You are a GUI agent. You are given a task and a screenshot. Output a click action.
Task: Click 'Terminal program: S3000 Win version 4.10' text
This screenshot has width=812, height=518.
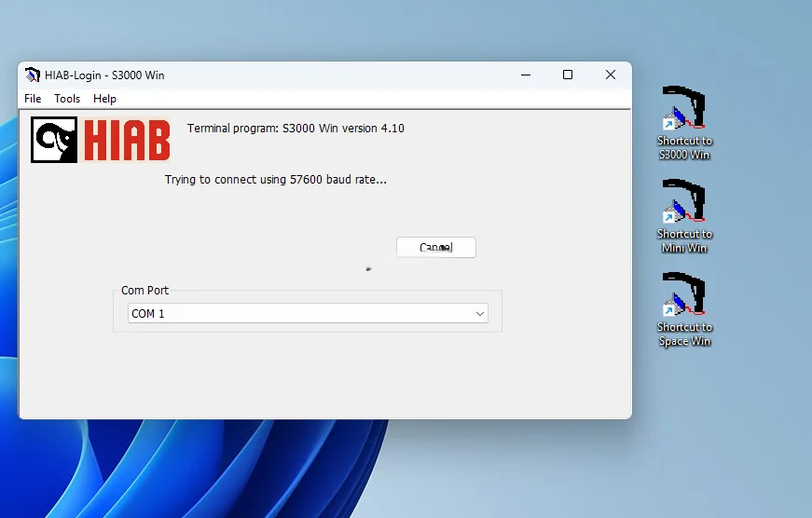296,129
